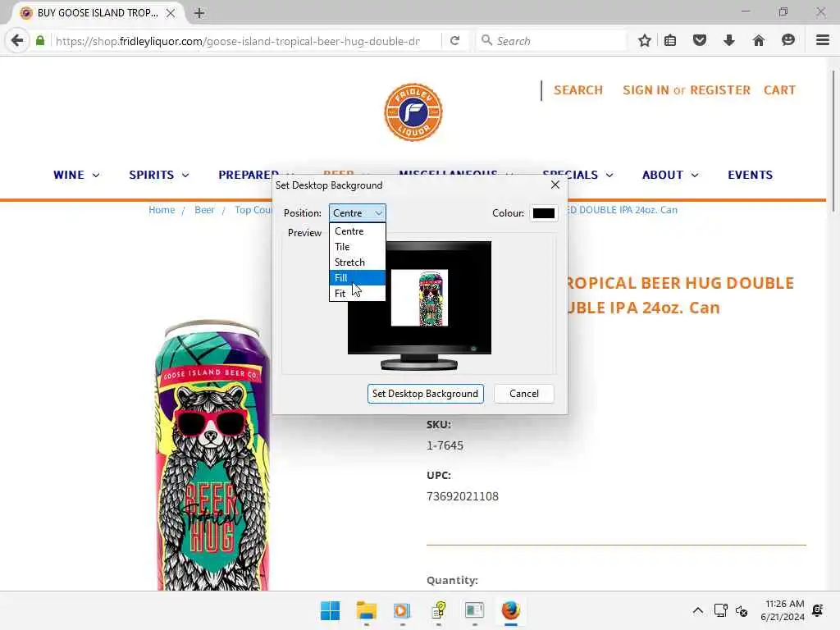Click the SIGN IN link
The image size is (840, 630).
[x=646, y=90]
